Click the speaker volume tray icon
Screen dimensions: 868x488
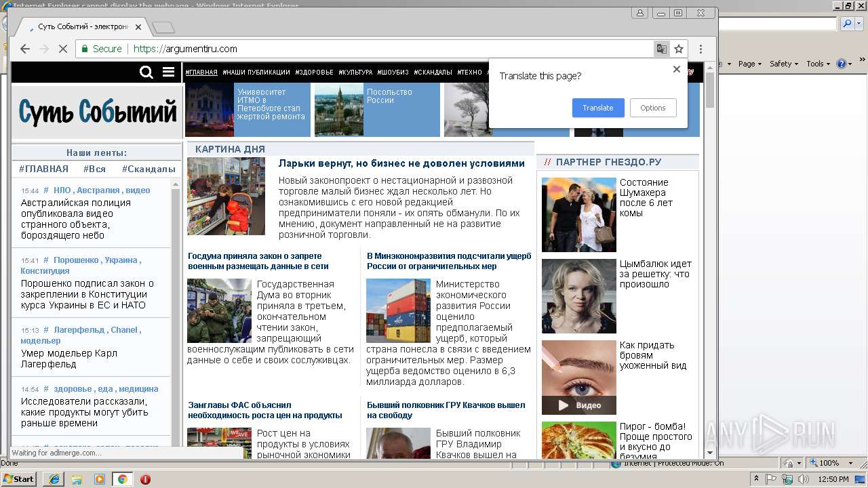point(804,479)
